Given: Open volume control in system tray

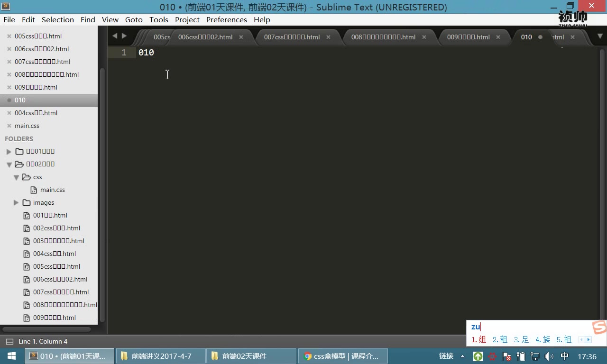Looking at the screenshot, I should (549, 356).
